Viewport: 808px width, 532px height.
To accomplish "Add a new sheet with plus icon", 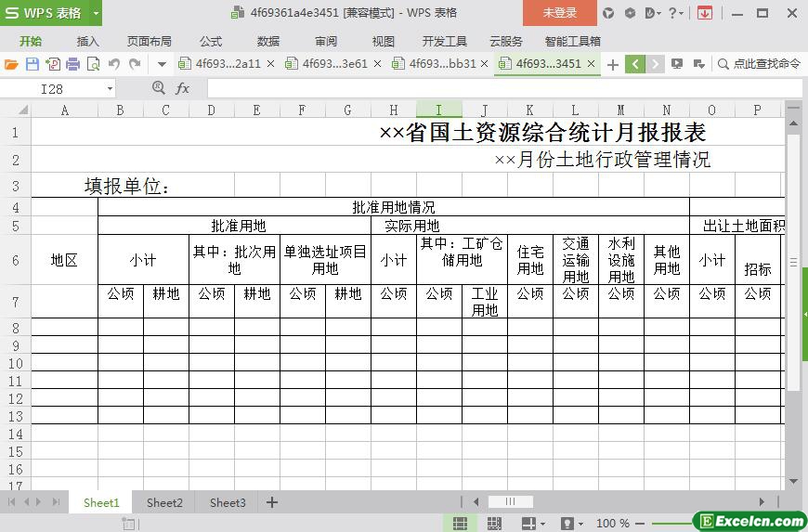I will pyautogui.click(x=272, y=502).
